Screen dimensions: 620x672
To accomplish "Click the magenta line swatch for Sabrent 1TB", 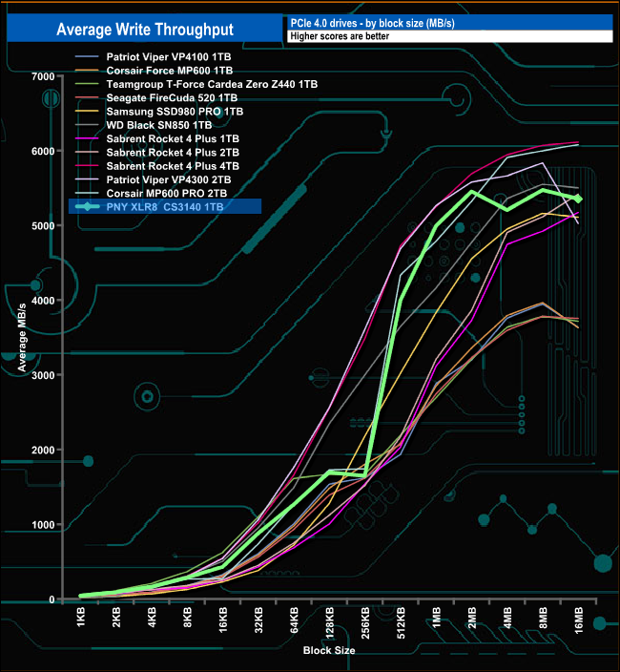I will point(87,138).
